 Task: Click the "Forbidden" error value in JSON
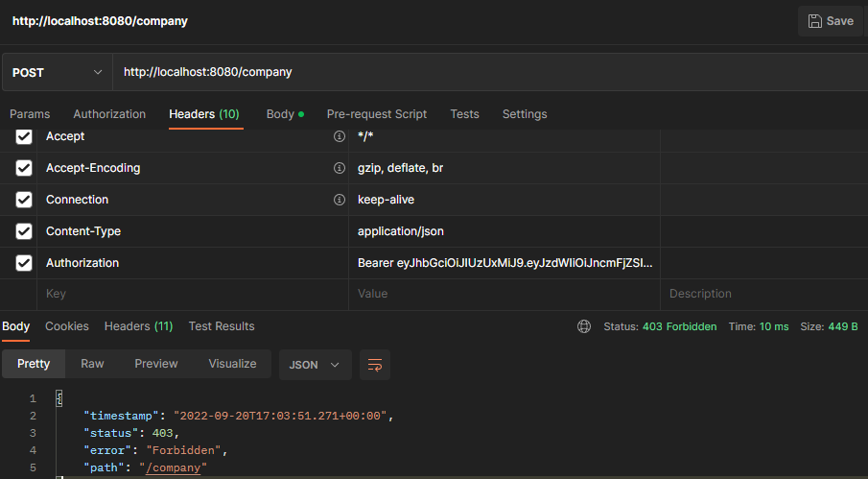pyautogui.click(x=184, y=451)
